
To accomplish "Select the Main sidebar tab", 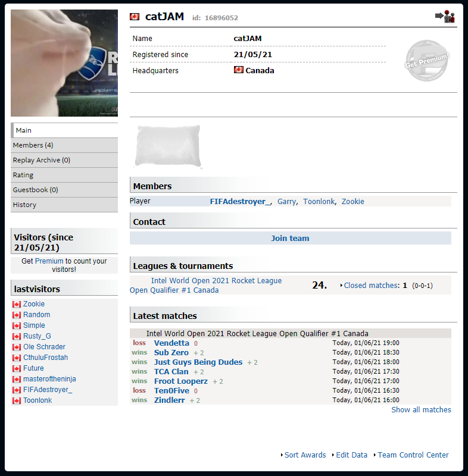I will [64, 130].
